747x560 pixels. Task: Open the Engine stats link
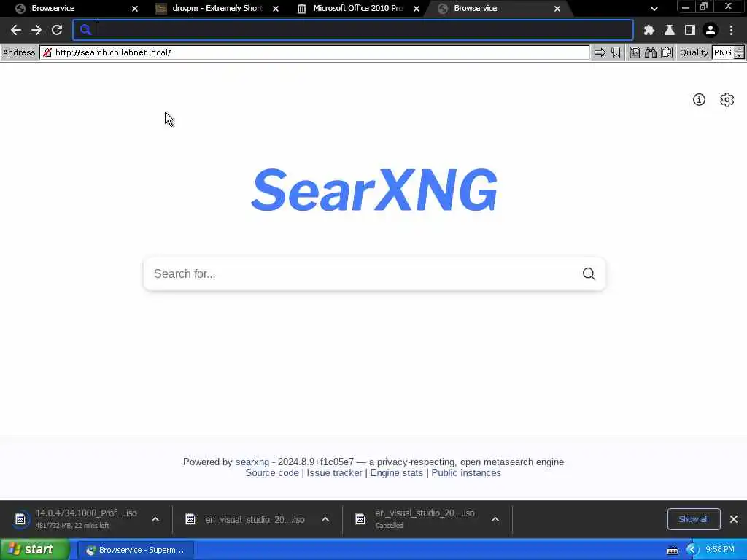pyautogui.click(x=396, y=472)
